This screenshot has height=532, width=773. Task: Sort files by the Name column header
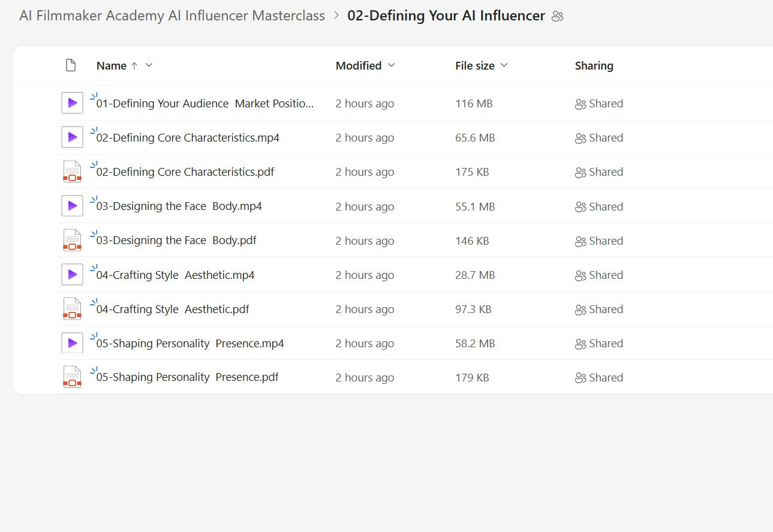pyautogui.click(x=112, y=66)
